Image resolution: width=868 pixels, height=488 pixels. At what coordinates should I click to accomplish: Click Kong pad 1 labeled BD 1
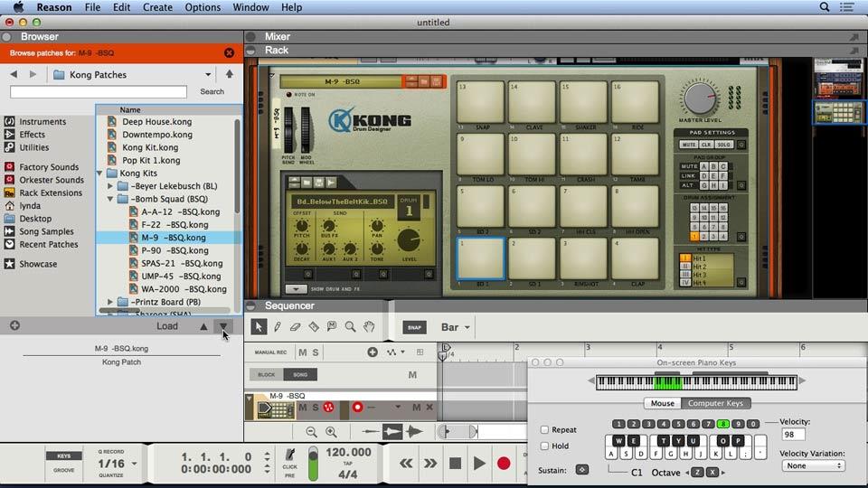480,258
